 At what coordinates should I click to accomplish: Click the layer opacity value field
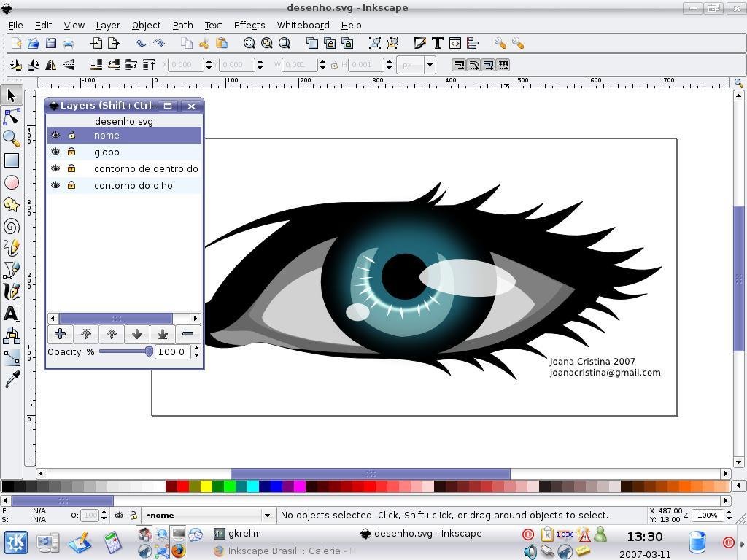172,352
